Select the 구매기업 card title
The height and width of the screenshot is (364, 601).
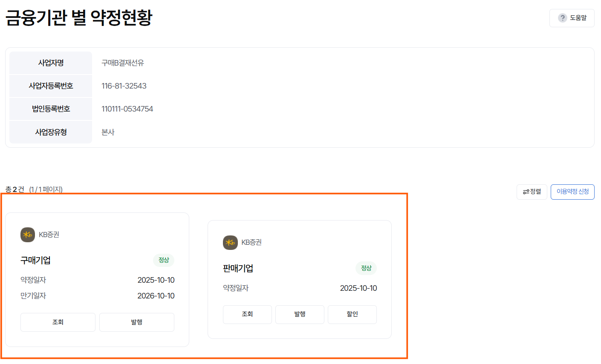[x=35, y=260]
